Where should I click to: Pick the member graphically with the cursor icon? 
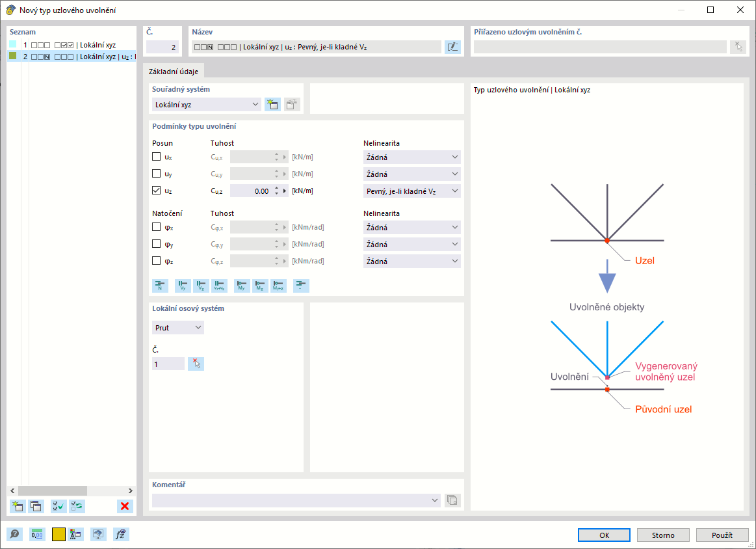click(x=196, y=364)
